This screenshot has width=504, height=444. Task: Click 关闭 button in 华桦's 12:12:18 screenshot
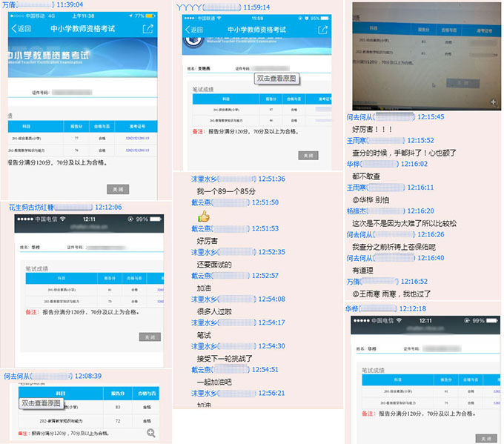tap(486, 439)
